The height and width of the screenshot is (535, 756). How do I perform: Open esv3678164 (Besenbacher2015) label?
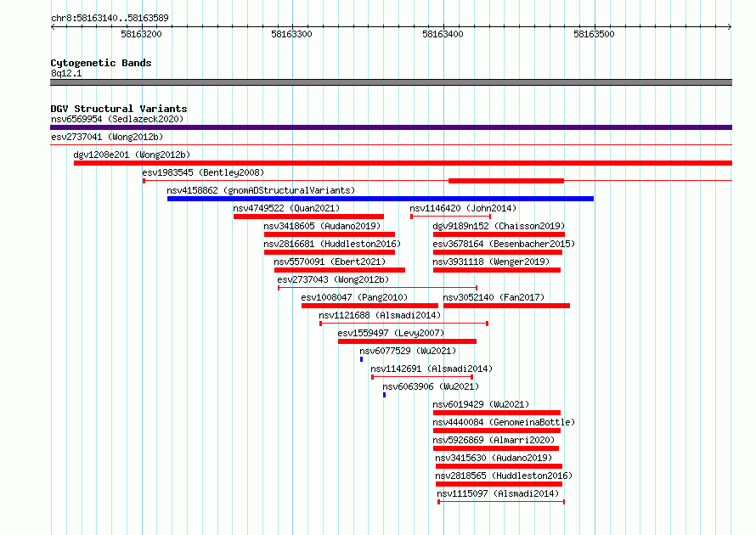tap(504, 244)
